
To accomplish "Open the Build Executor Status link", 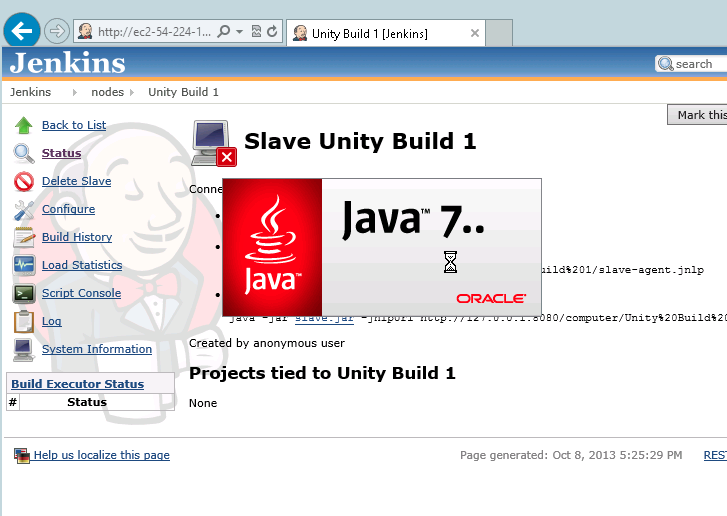I will click(x=77, y=384).
